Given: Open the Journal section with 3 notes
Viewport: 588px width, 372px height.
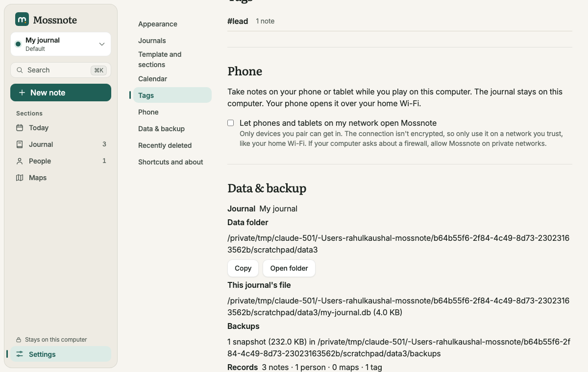Looking at the screenshot, I should click(x=61, y=144).
